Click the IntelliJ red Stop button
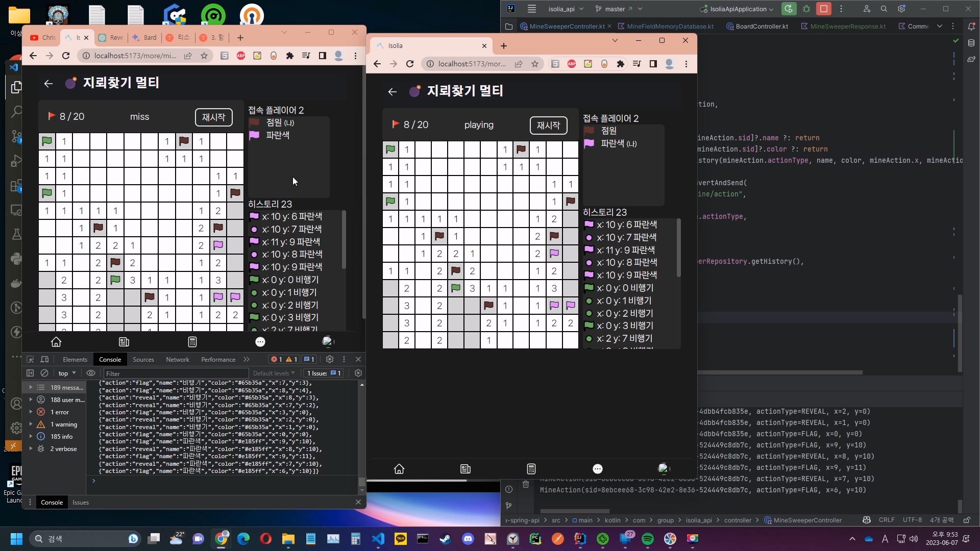 click(823, 9)
